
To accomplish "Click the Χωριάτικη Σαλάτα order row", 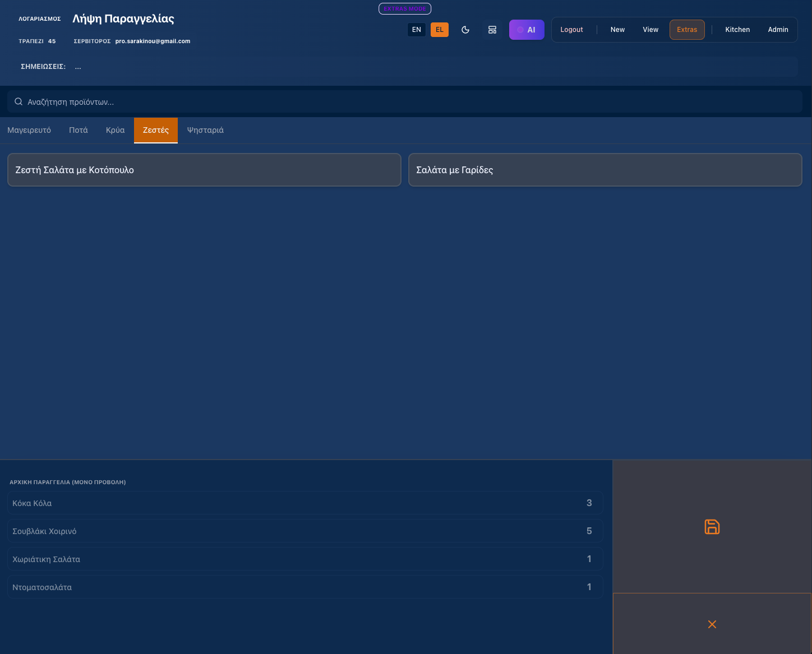I will click(x=305, y=559).
